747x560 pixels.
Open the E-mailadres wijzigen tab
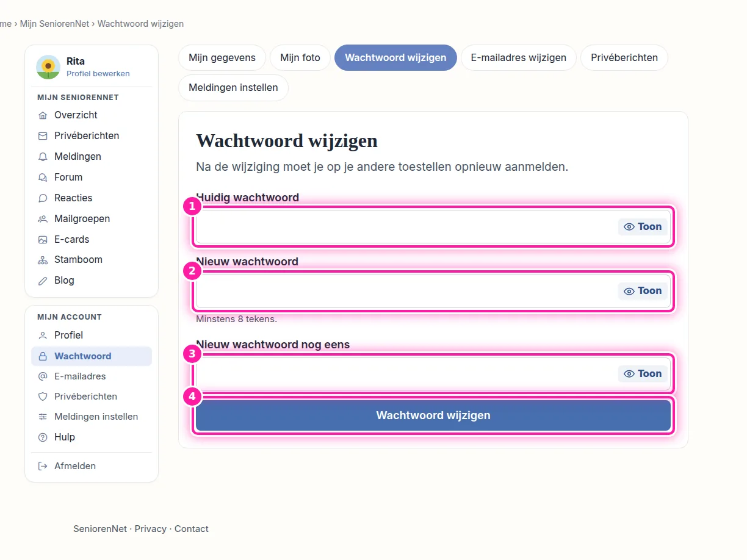pyautogui.click(x=519, y=58)
